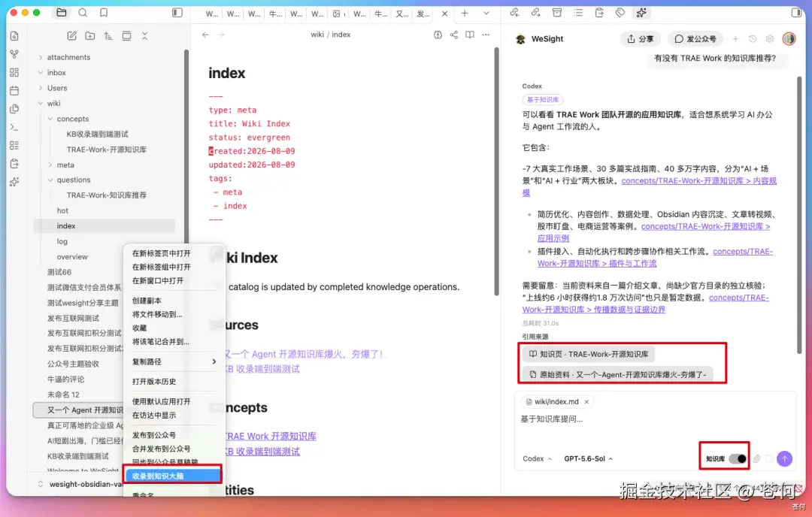Image resolution: width=812 pixels, height=517 pixels.
Task: Choose 在访达中显示 from context menu
Action: 154,415
